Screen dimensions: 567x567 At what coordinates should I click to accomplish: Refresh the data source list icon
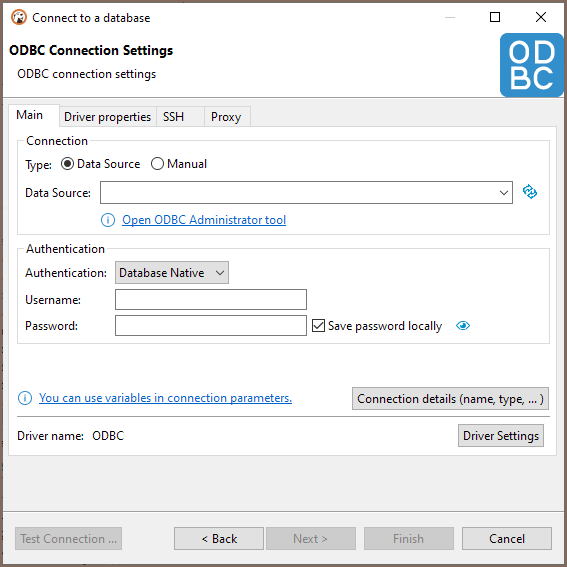[x=530, y=192]
